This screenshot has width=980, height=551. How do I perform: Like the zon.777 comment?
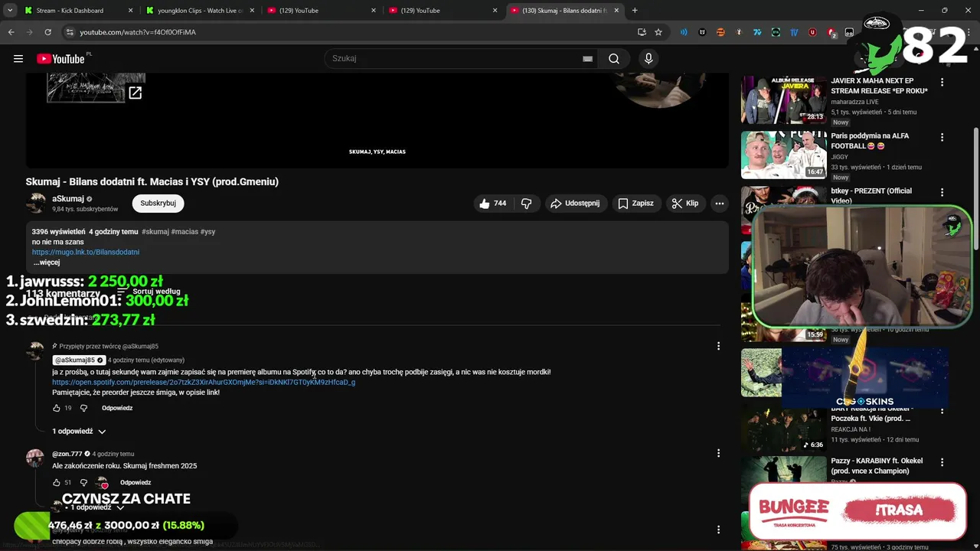[56, 483]
